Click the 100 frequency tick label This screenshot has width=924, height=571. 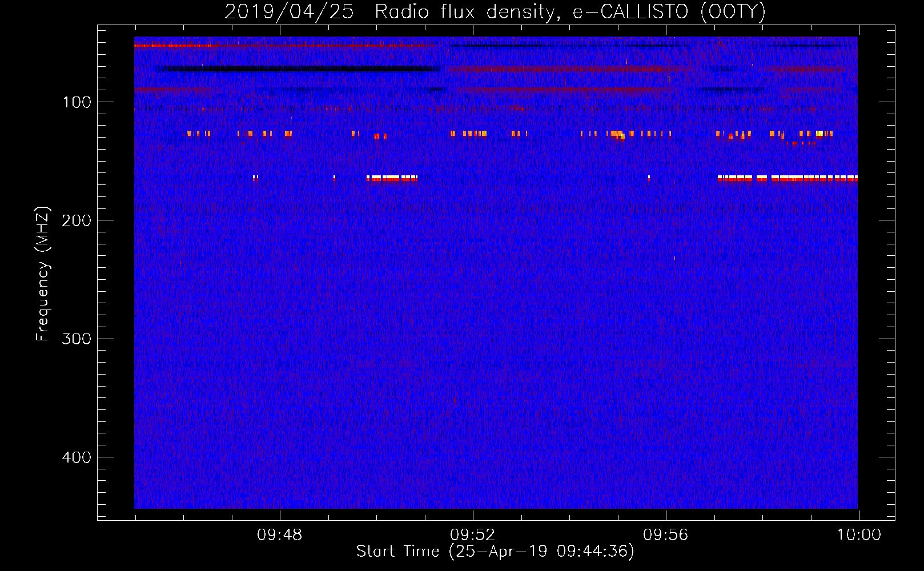point(77,103)
